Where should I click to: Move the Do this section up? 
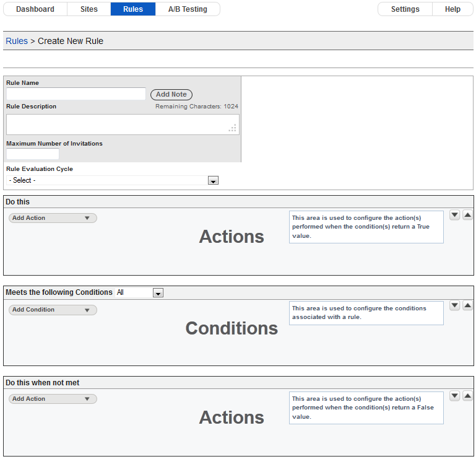pos(467,215)
